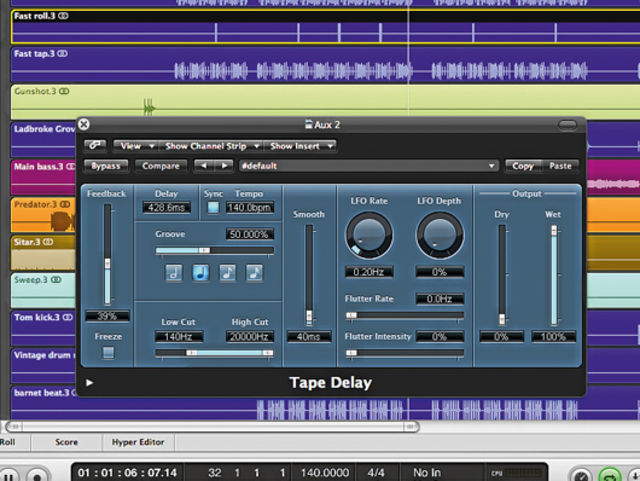The height and width of the screenshot is (481, 640).
Task: Select the Vintage drum region
Action: (44, 365)
